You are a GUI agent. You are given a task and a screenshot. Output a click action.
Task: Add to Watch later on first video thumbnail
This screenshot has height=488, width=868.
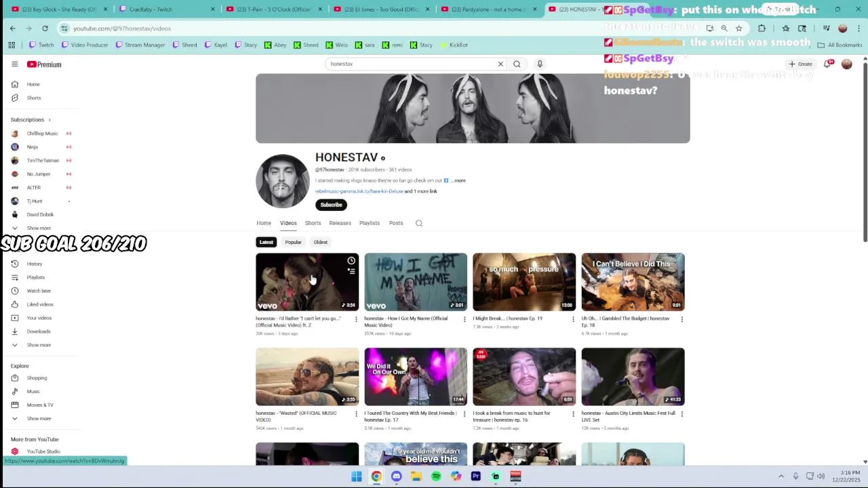[x=351, y=261]
